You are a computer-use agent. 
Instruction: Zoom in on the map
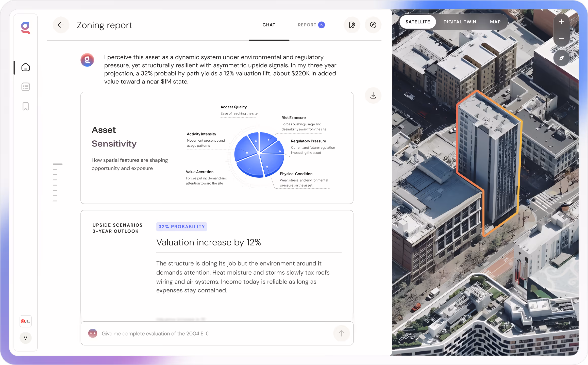[x=561, y=22]
